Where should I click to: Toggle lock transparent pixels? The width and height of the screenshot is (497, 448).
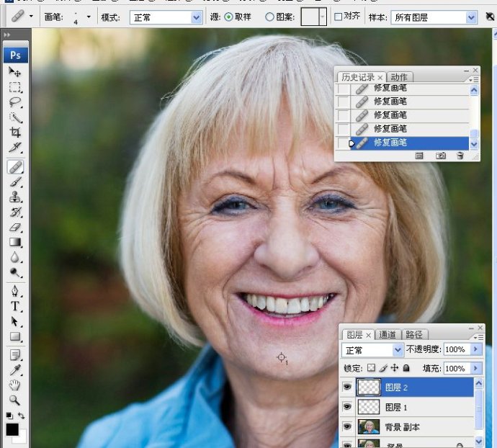(x=371, y=368)
